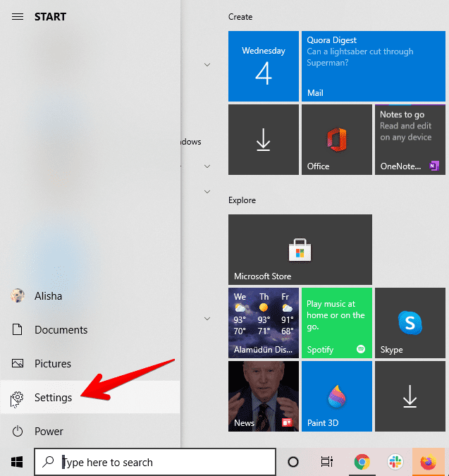
Task: Open the Mail tile with Quora Digest
Action: pyautogui.click(x=374, y=66)
